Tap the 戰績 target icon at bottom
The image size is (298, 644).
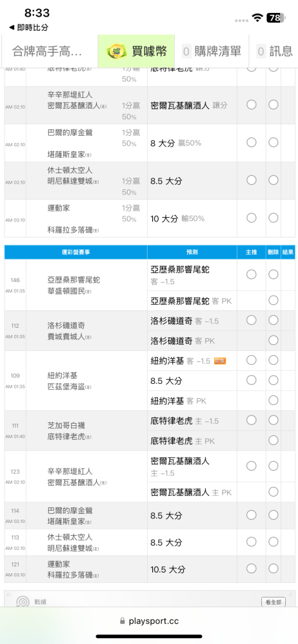click(x=23, y=601)
